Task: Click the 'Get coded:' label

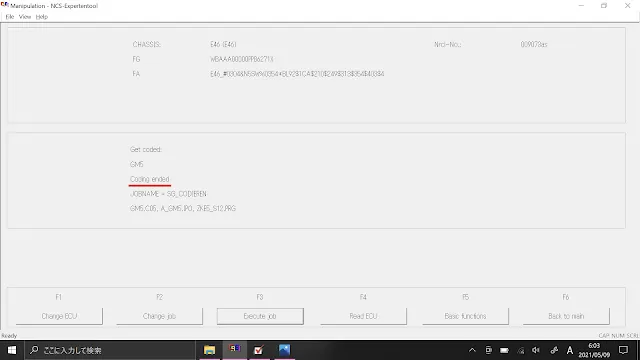Action: coord(146,149)
